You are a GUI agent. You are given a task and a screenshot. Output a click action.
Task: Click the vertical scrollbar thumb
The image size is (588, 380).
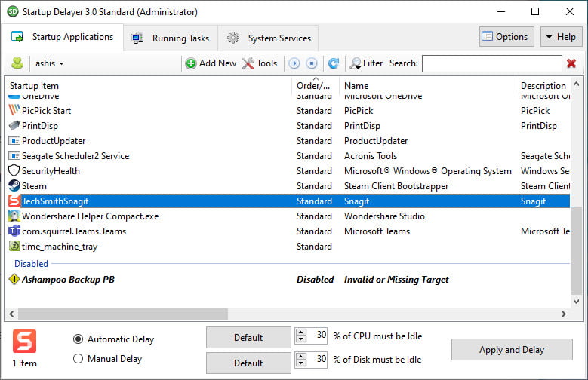(x=576, y=250)
